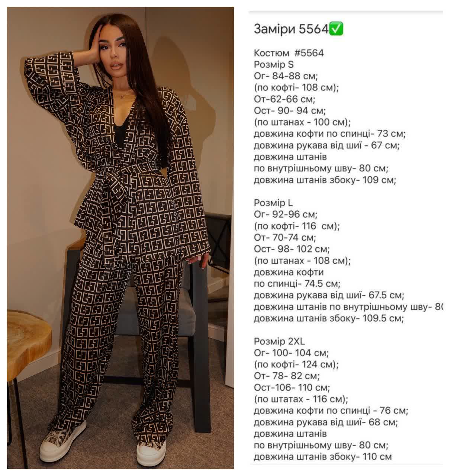Viewport: 476px width, 476px height.
Task: Click the green checkmark emoji after 5564
Action: coord(336,29)
